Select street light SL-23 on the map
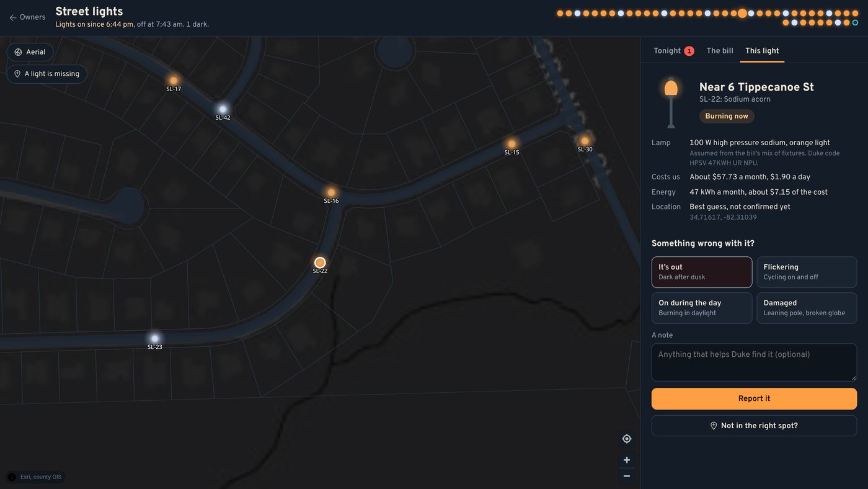868x489 pixels. click(x=155, y=338)
